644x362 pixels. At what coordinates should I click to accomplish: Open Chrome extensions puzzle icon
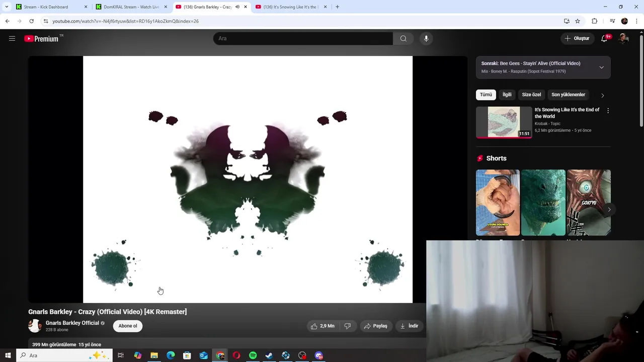point(595,21)
